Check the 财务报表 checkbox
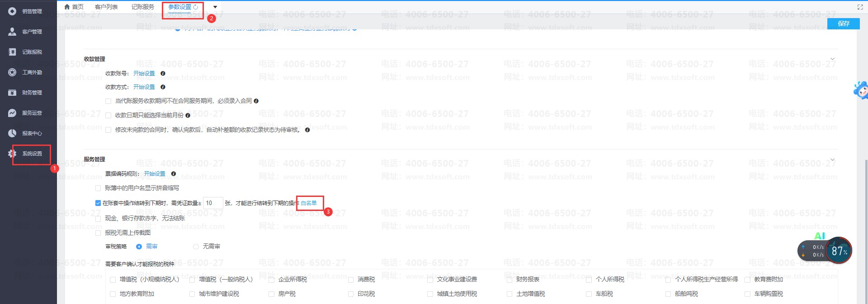The width and height of the screenshot is (868, 304). 509,280
